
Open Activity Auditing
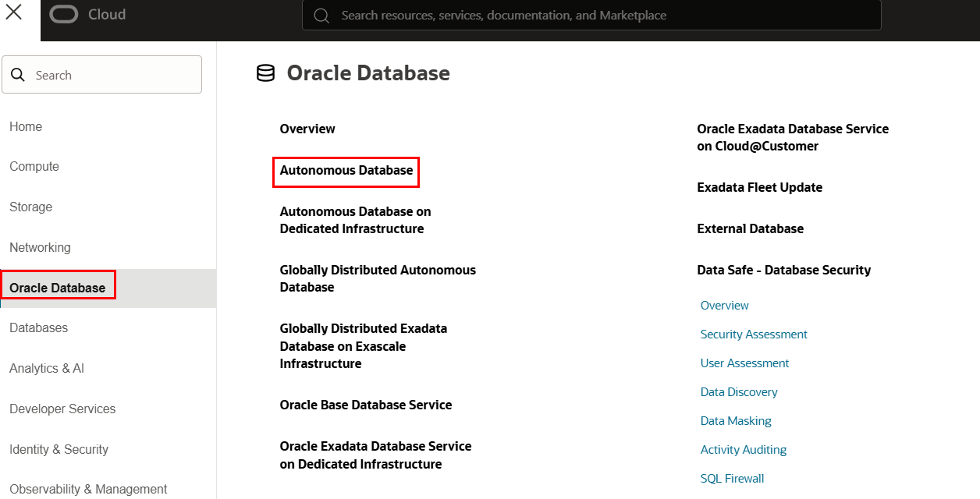click(x=744, y=450)
